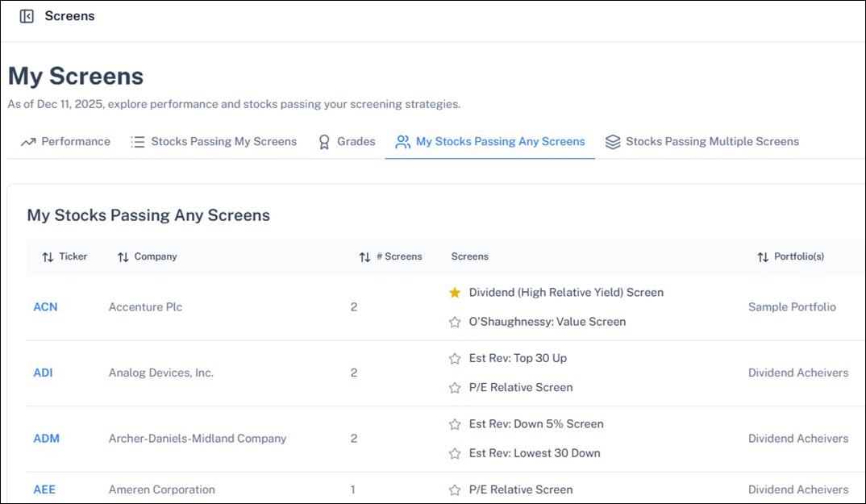866x504 pixels.
Task: Click the Screens breadcrumb title
Action: [69, 16]
